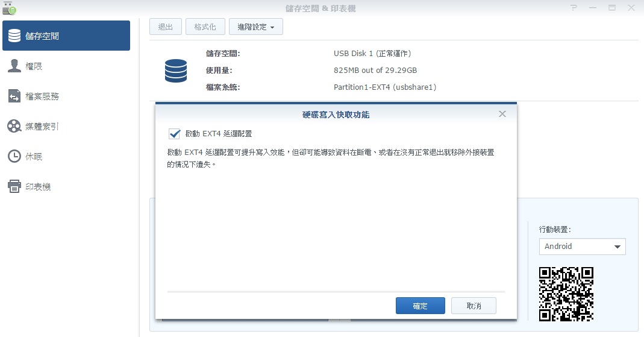Viewport: 644px width, 337px height.
Task: Maximize the 儲存空間 & 印表機 window
Action: pyautogui.click(x=612, y=8)
